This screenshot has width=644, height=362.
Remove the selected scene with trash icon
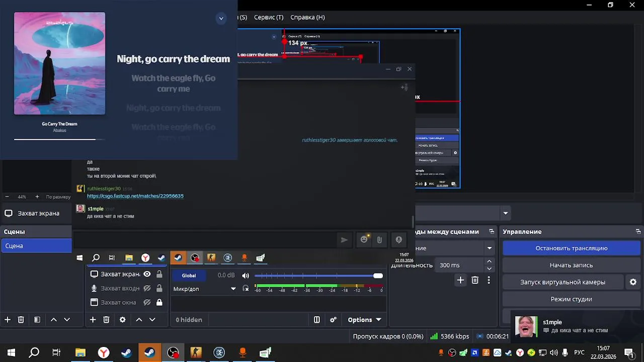click(x=21, y=320)
